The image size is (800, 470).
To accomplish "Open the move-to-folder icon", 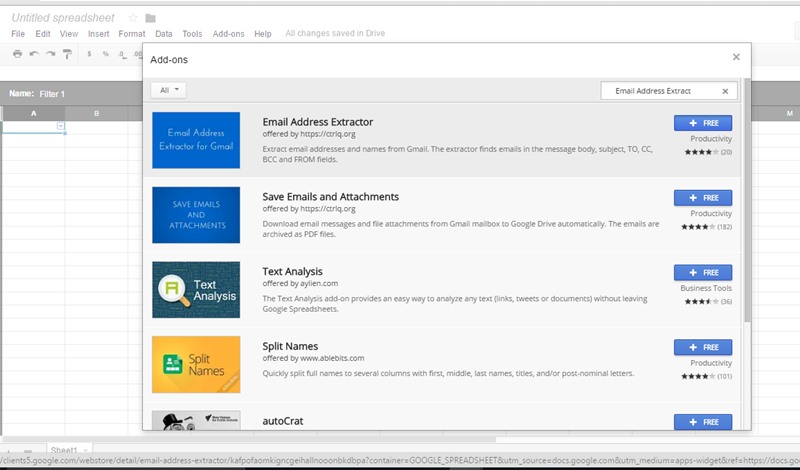I will (151, 18).
